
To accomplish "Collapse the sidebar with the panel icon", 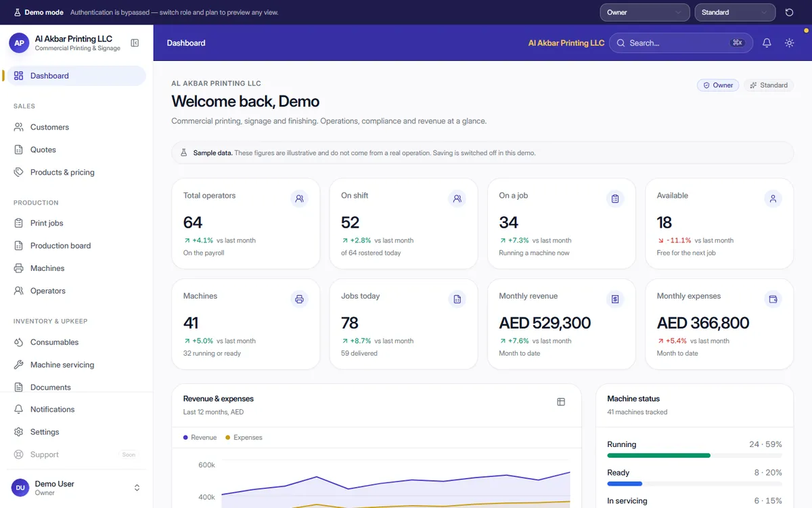I will click(x=135, y=43).
